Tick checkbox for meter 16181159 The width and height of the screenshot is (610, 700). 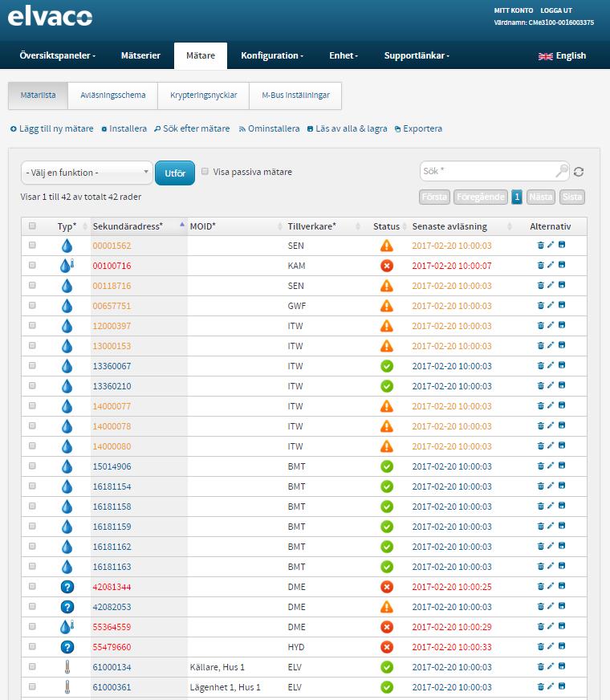32,527
